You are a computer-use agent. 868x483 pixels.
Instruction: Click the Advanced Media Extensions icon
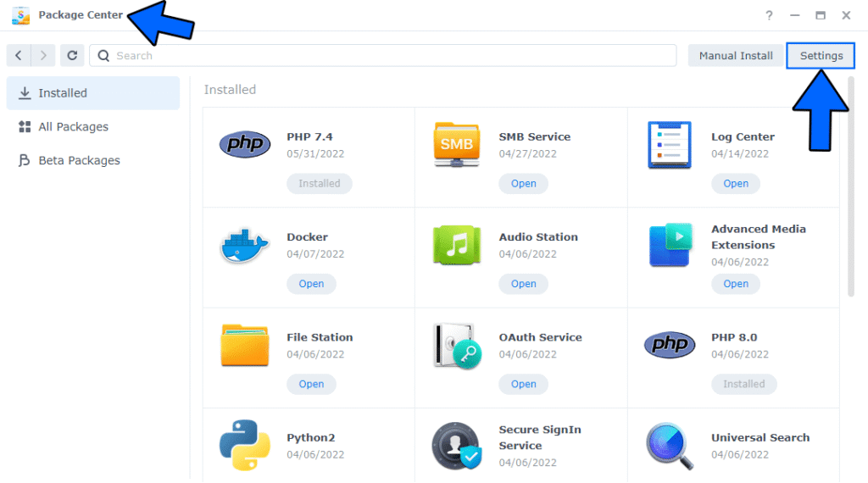pyautogui.click(x=670, y=246)
